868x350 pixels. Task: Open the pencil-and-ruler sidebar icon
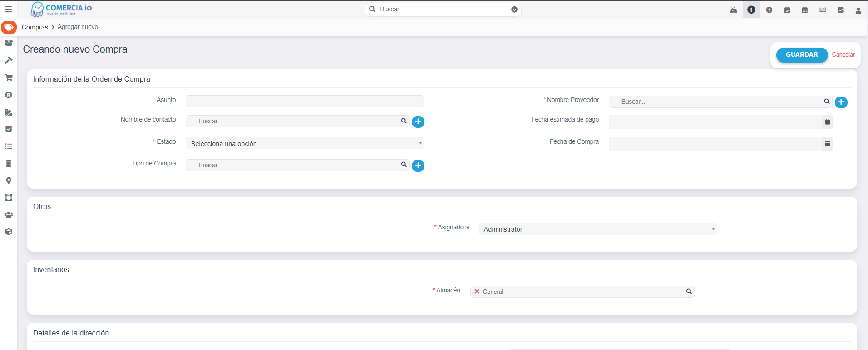pyautogui.click(x=9, y=112)
